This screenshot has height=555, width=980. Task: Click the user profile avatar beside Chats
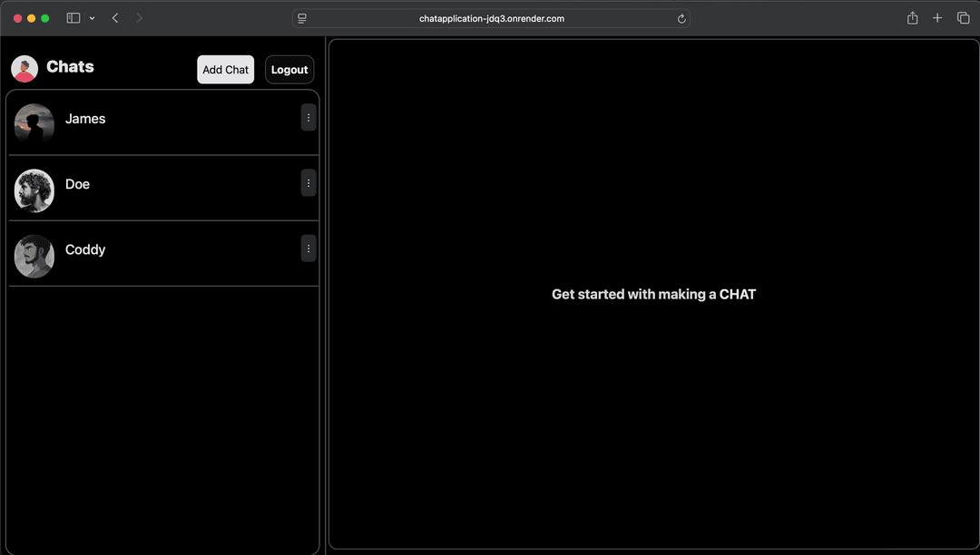(24, 69)
